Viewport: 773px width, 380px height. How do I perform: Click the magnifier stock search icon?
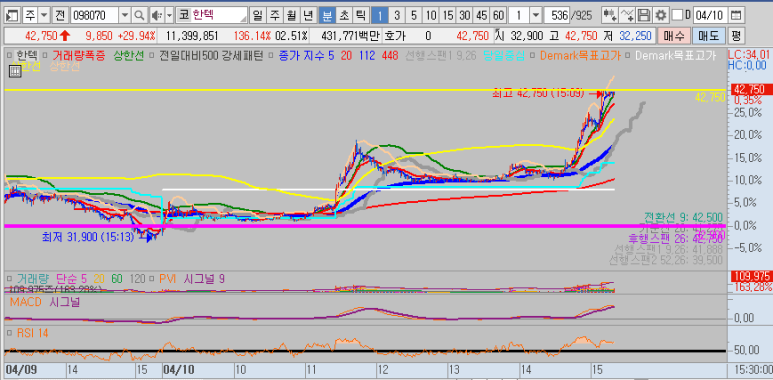coord(140,15)
